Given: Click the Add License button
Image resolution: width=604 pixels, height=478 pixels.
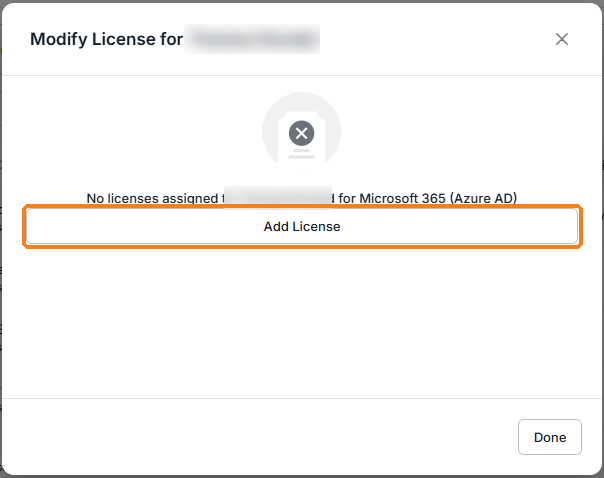Looking at the screenshot, I should click(302, 226).
